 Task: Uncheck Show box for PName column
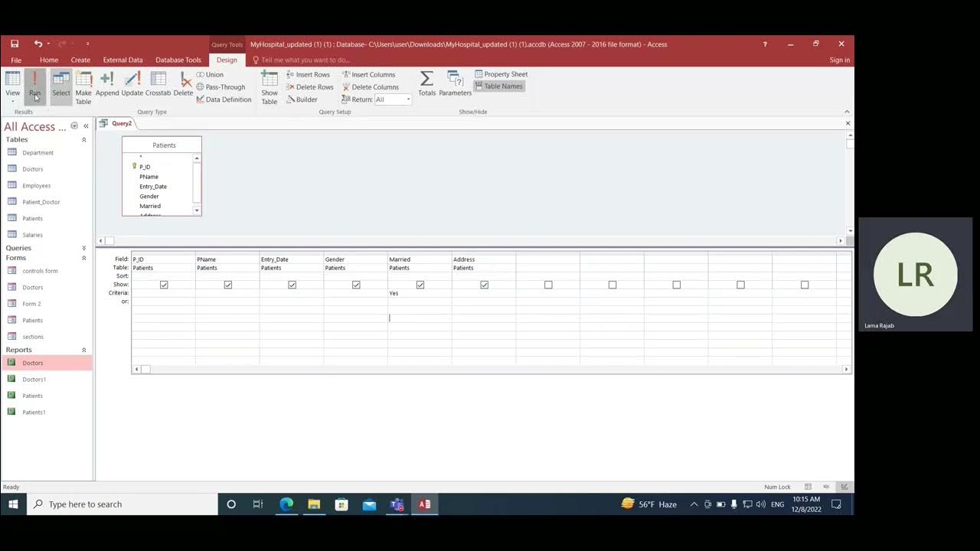pyautogui.click(x=228, y=285)
